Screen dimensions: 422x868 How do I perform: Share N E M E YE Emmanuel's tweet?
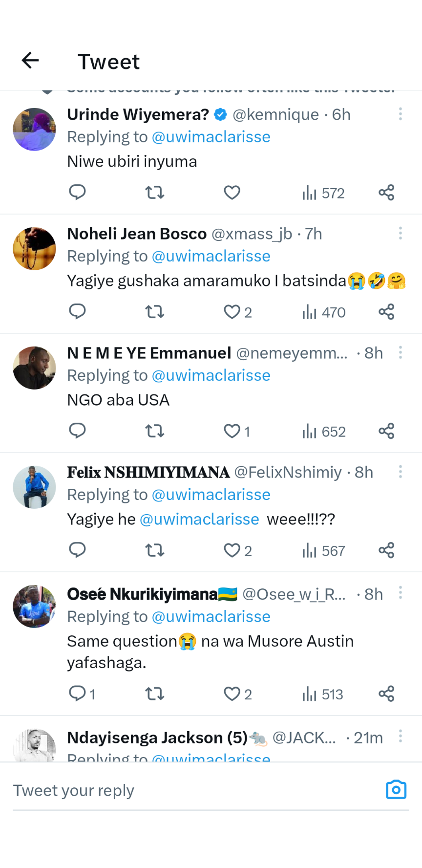click(386, 431)
